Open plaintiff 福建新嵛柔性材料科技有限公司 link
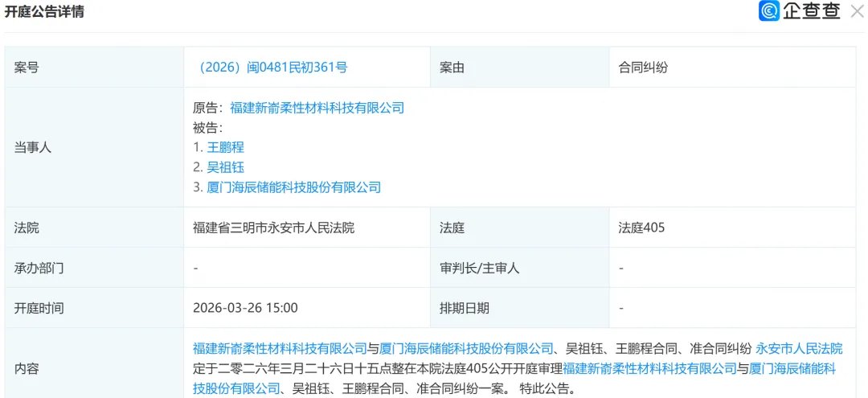 point(317,108)
